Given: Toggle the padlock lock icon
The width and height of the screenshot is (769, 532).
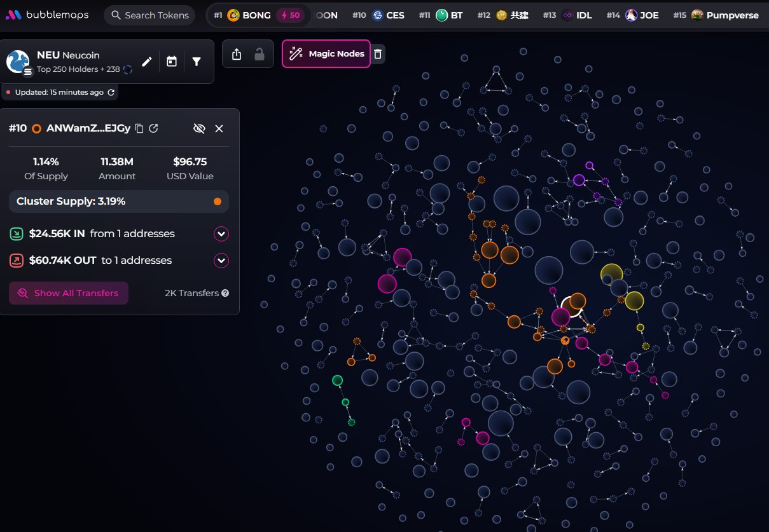Looking at the screenshot, I should 260,55.
